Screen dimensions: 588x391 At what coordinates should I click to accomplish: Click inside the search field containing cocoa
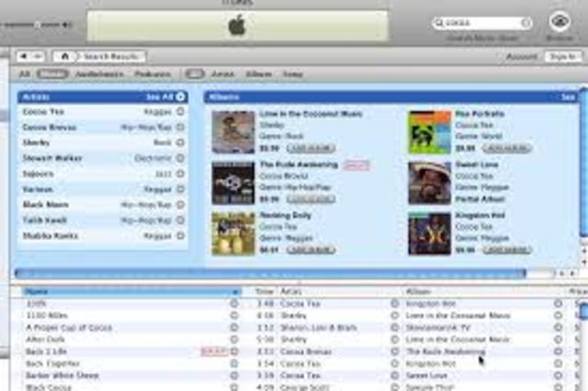point(482,23)
